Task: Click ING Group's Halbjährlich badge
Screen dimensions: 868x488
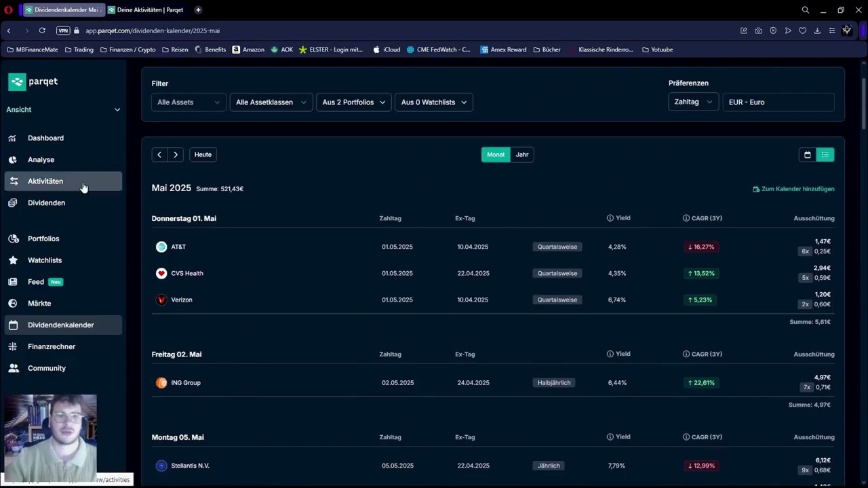Action: (x=554, y=383)
